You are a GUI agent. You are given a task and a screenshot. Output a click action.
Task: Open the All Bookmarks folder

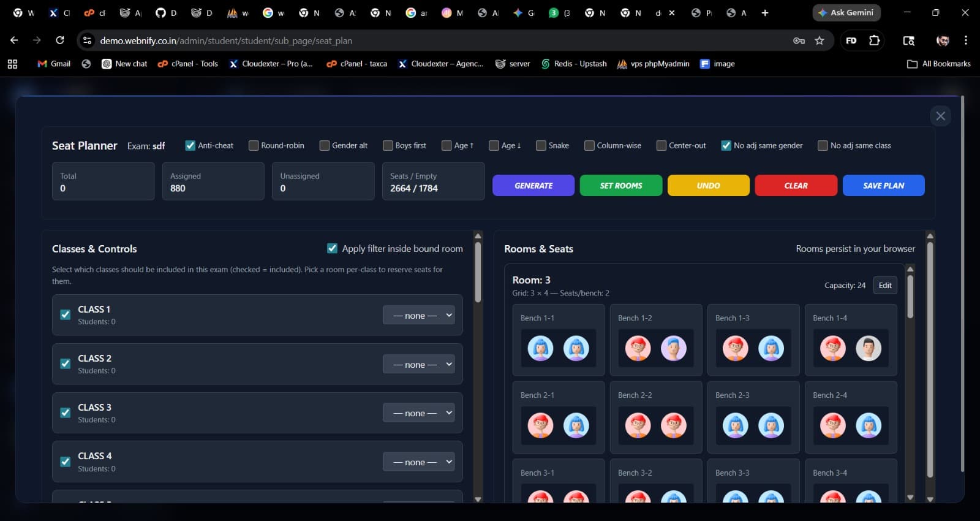tap(939, 64)
